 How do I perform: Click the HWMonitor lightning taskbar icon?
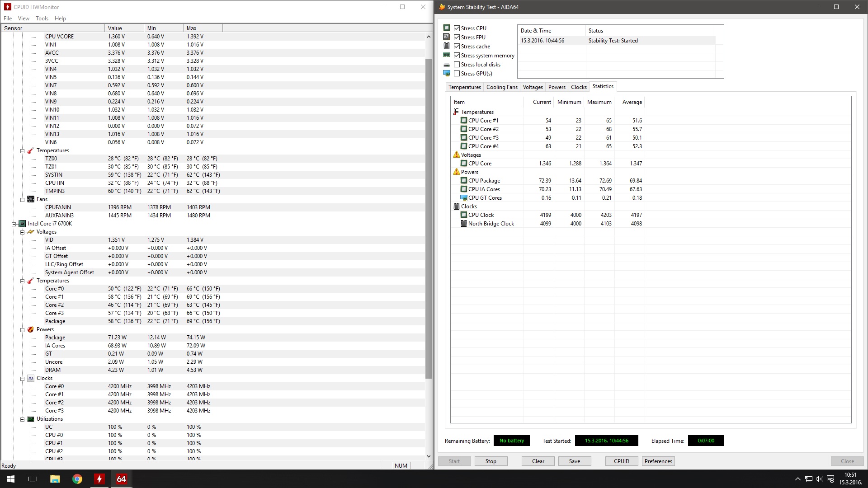click(99, 479)
